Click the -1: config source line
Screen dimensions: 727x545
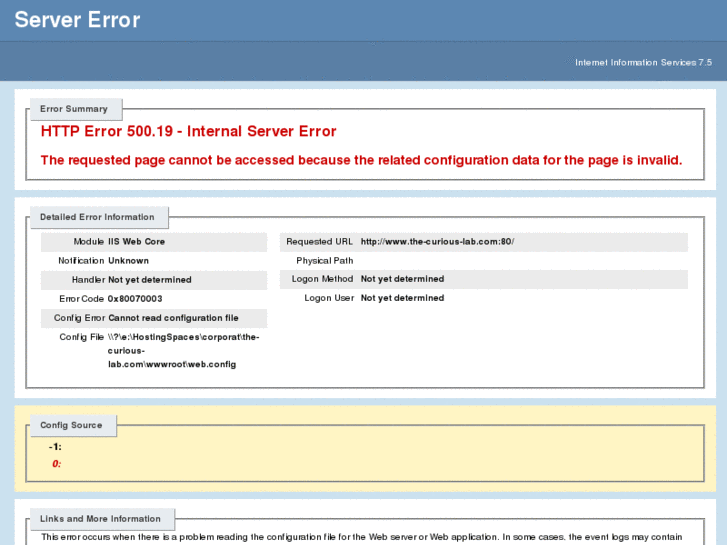coord(55,447)
